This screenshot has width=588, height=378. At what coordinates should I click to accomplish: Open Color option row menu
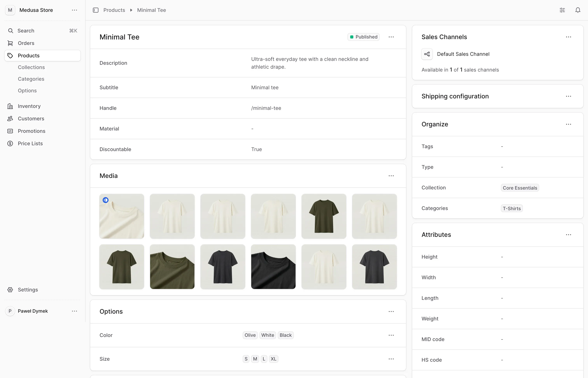click(x=391, y=335)
